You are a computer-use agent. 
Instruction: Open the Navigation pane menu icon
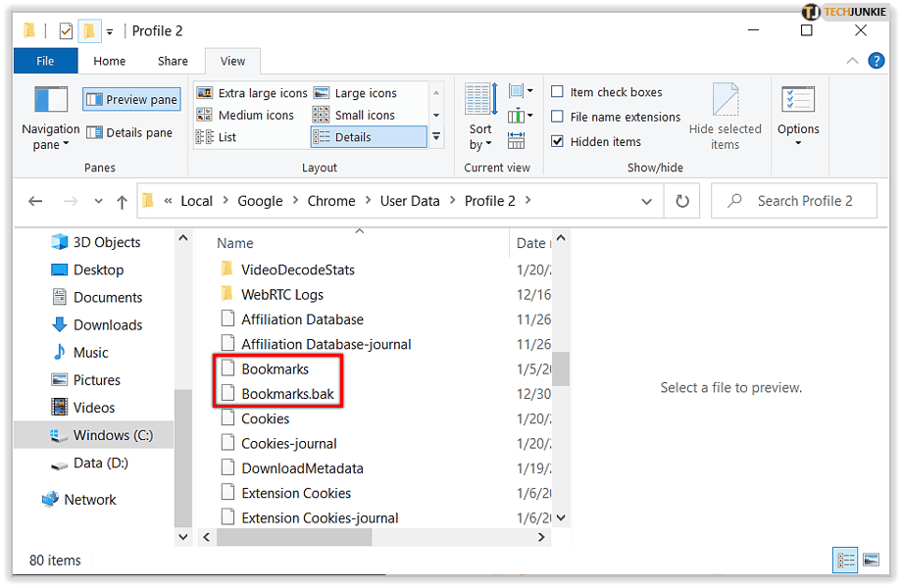51,100
